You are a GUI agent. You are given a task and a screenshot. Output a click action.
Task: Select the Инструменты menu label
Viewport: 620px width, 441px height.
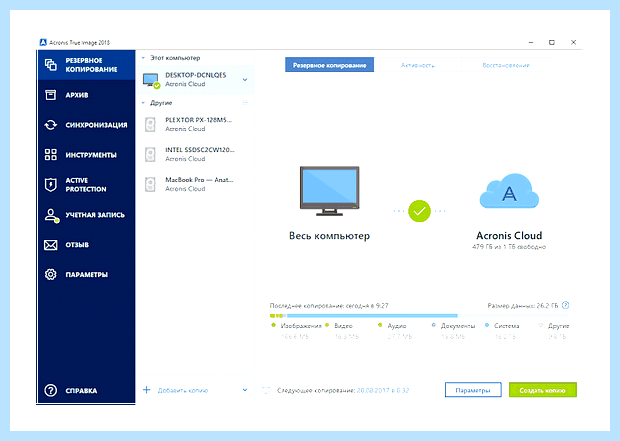91,155
